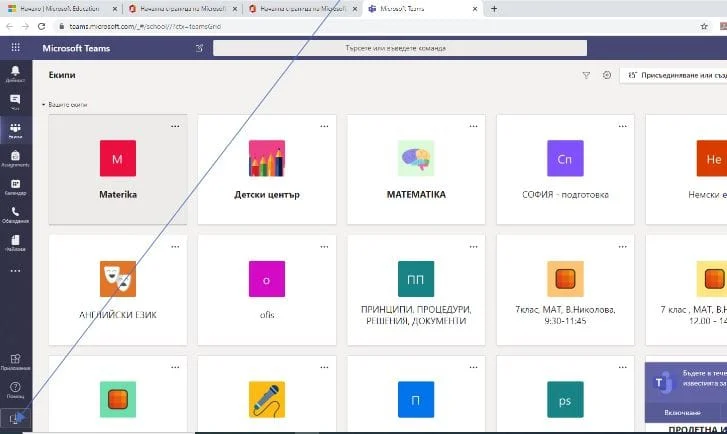
Task: Open more options for Materika team
Action: tap(175, 126)
